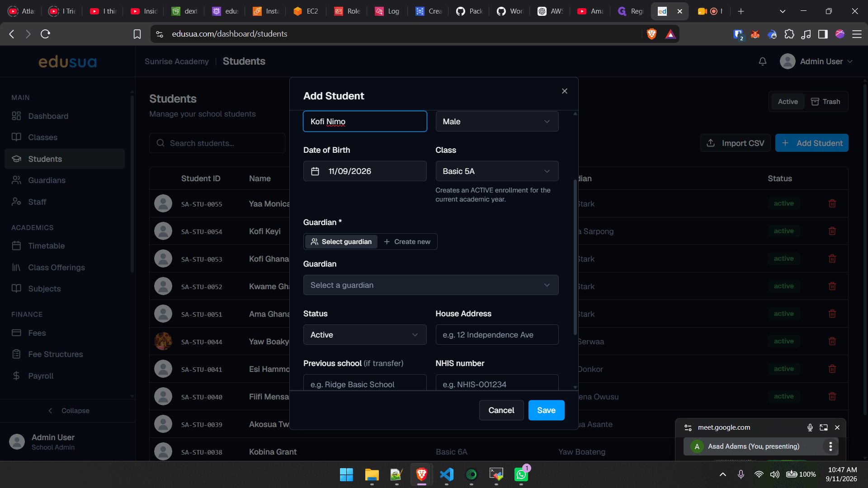Viewport: 868px width, 488px height.
Task: Delete student SA-STU-0053 with trash icon
Action: [x=832, y=259]
